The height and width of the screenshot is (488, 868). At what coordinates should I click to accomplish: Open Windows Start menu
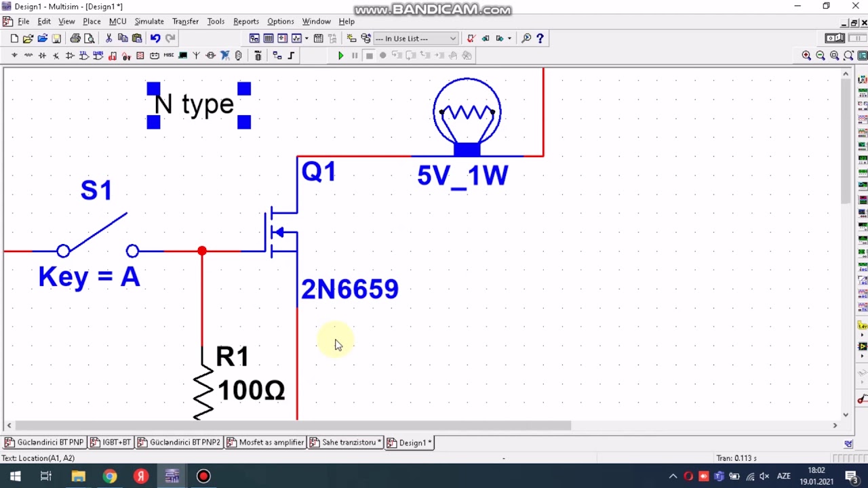point(15,476)
